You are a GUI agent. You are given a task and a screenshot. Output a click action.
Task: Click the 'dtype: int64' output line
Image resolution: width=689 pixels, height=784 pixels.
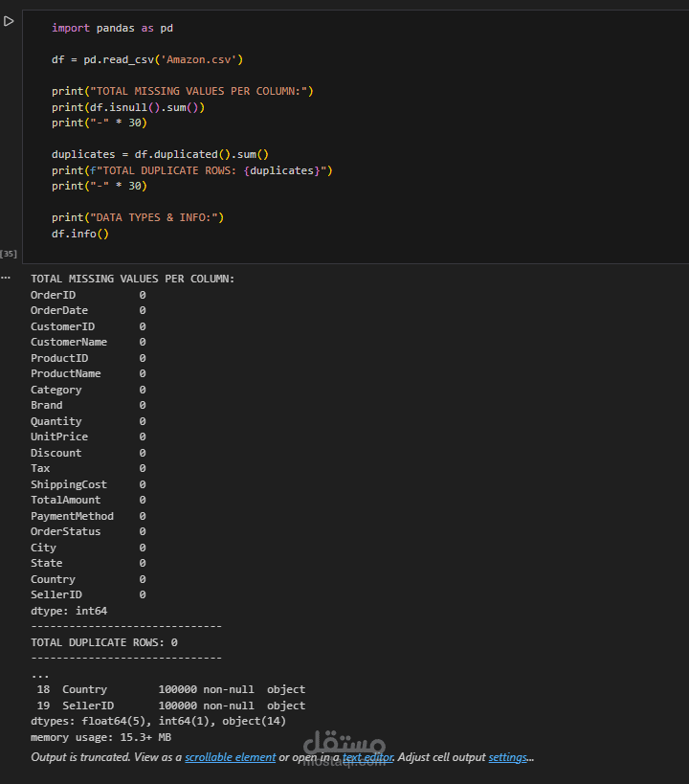click(69, 611)
